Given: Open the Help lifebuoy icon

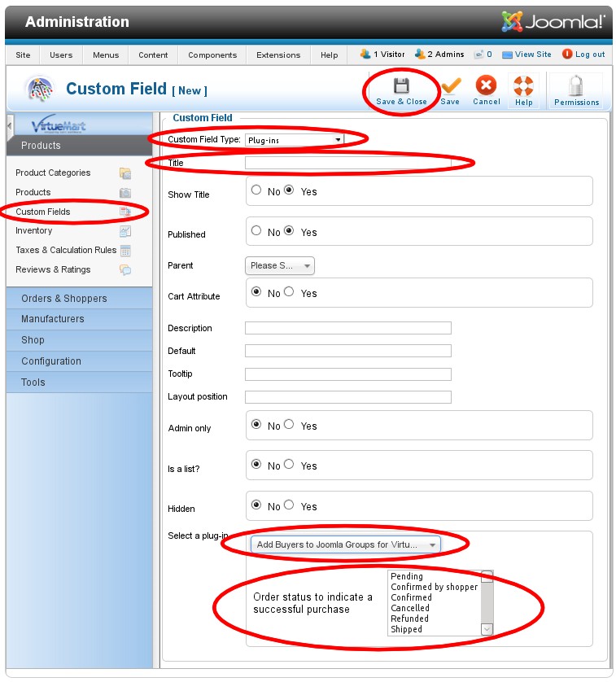Looking at the screenshot, I should point(523,86).
